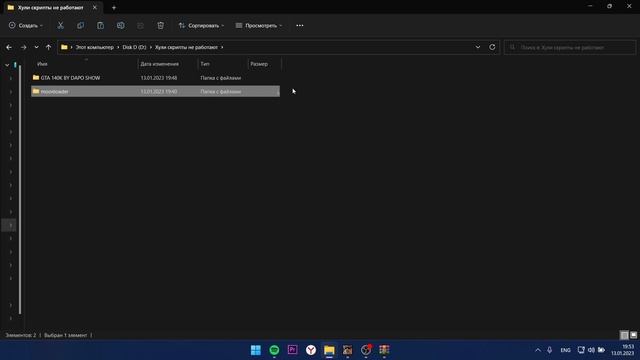Open Adobe Premiere Pro from taskbar
Viewport: 640px width, 360px height.
click(293, 350)
